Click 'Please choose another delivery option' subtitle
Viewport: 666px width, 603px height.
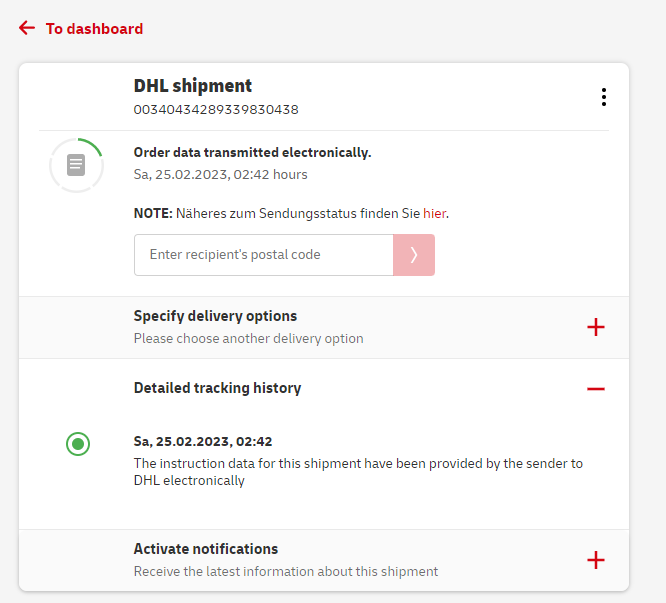click(x=248, y=338)
